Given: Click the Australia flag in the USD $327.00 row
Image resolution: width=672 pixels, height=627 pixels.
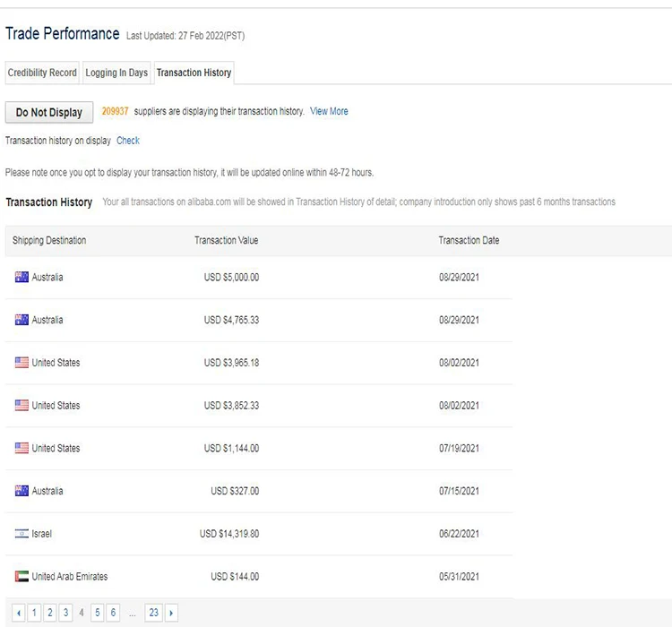Looking at the screenshot, I should coord(22,491).
